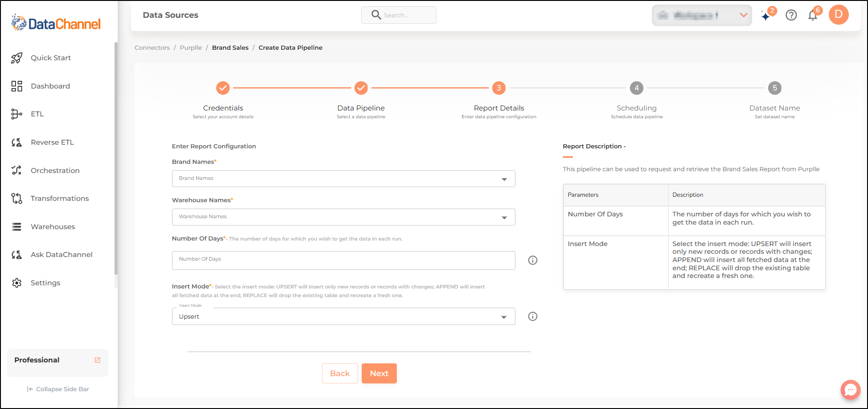Screen dimensions: 868x409
Task: Click step 3 Report Details circle
Action: click(499, 88)
